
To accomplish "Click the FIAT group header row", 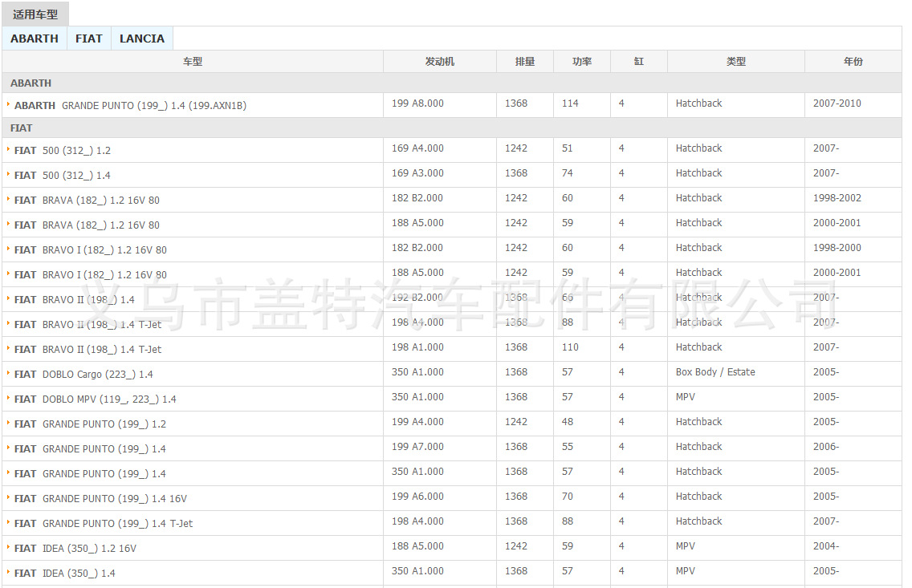I will pos(452,128).
